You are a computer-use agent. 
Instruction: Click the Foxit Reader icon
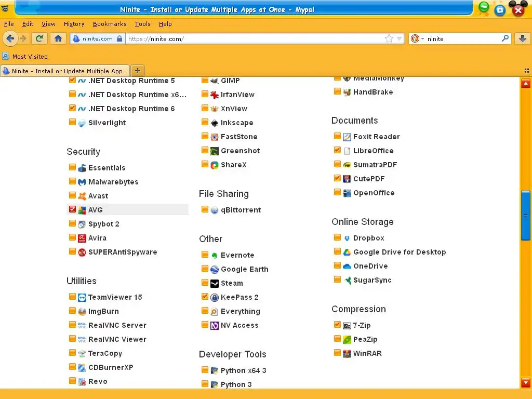click(x=347, y=137)
